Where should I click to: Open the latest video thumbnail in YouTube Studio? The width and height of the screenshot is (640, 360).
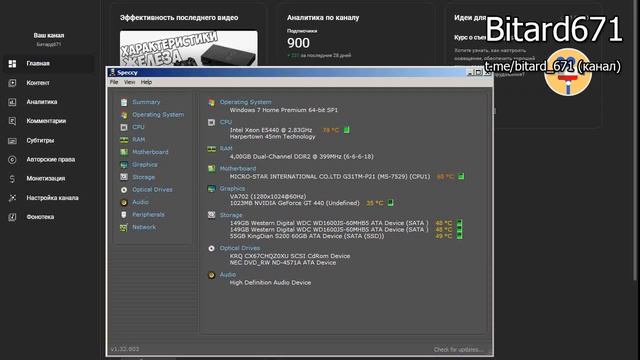(189, 48)
